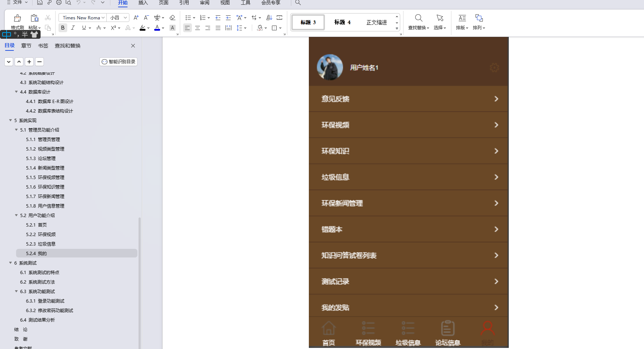Screen dimensions: 644x349
Task: Click the increase font size icon
Action: point(136,17)
